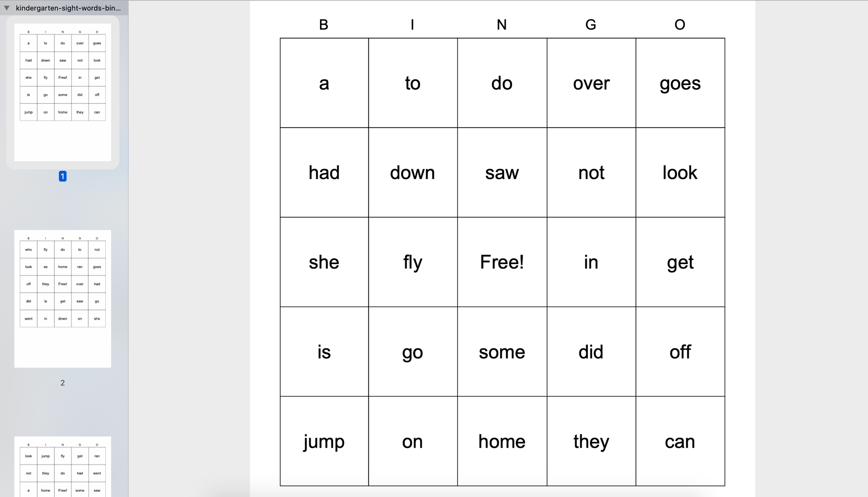Select the 'some' cell in column N
Screen dimensions: 868x497
tap(502, 352)
